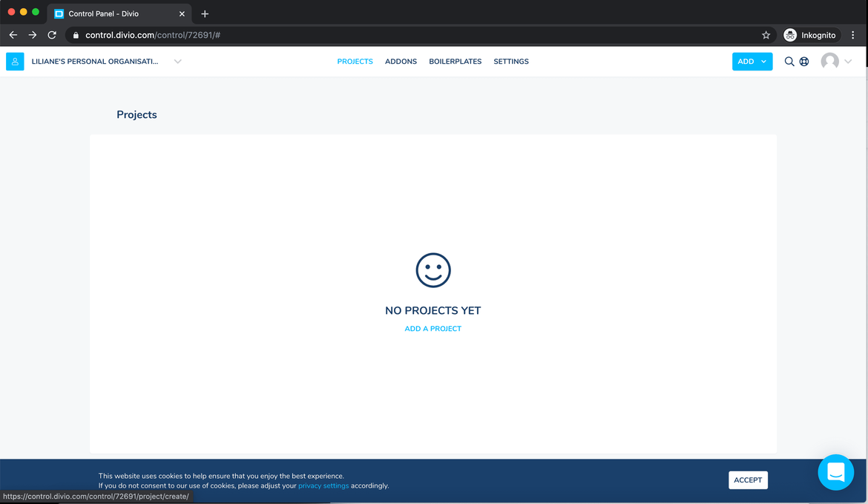Click the No Projects Yet text
The height and width of the screenshot is (504, 868).
(x=433, y=311)
